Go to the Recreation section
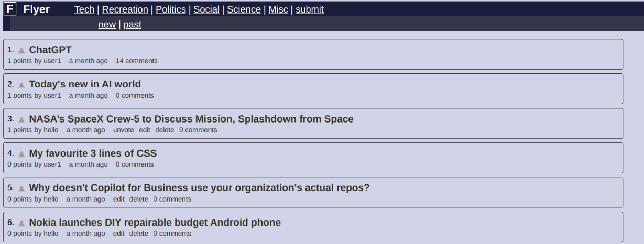This screenshot has height=244, width=644. pyautogui.click(x=125, y=9)
